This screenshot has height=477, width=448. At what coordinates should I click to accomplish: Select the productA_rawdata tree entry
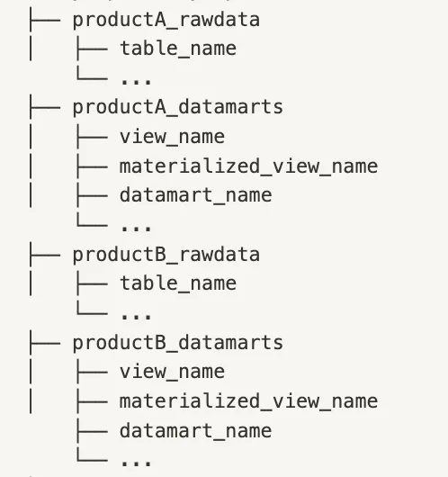(x=166, y=21)
